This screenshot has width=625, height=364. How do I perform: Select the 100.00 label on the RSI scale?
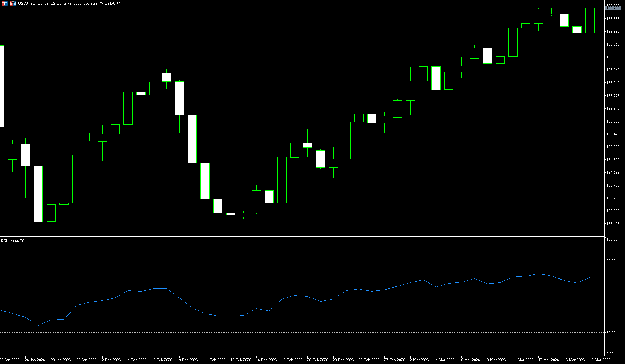[612, 239]
